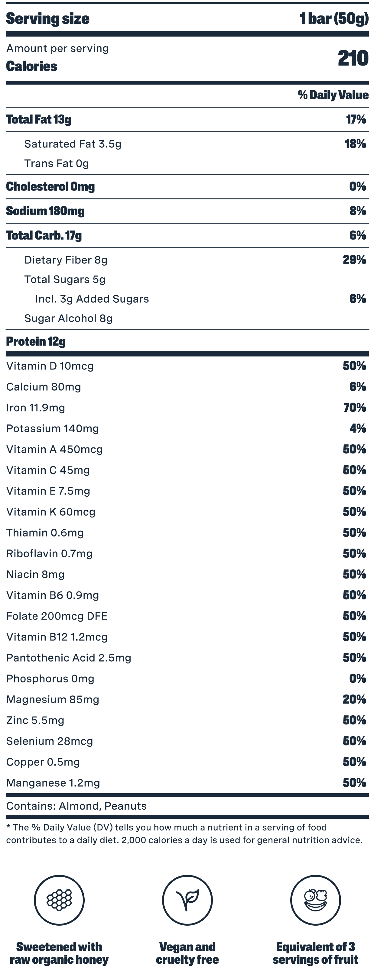Select the Sodium 180mg row
This screenshot has height=980, width=374.
pyautogui.click(x=45, y=211)
